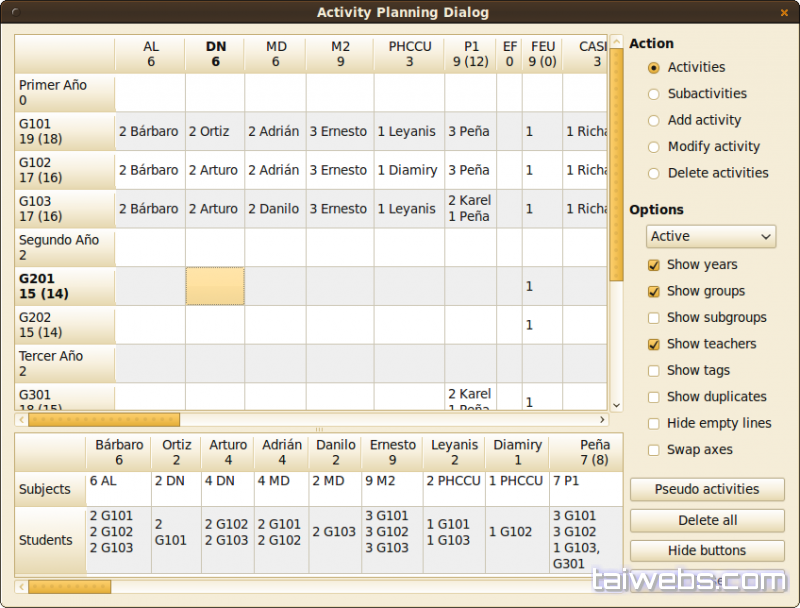Click the down arrow of the vertical scrollbar
Image resolution: width=800 pixels, height=608 pixels.
pyautogui.click(x=616, y=404)
